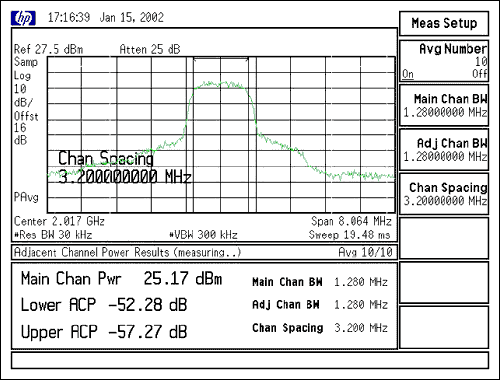Viewport: 500px width, 380px height.
Task: Click the Chan Spacing 3.200000000 MHz entry field
Action: pos(124,167)
